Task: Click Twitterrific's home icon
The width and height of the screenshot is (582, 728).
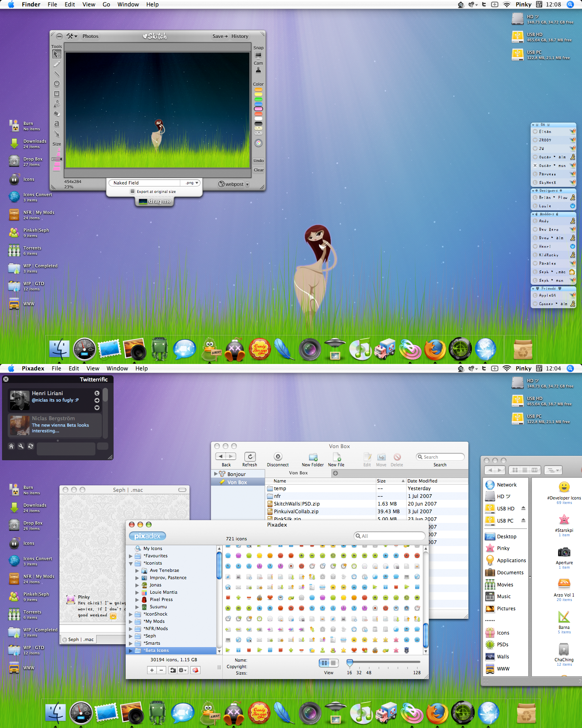Action: tap(11, 446)
